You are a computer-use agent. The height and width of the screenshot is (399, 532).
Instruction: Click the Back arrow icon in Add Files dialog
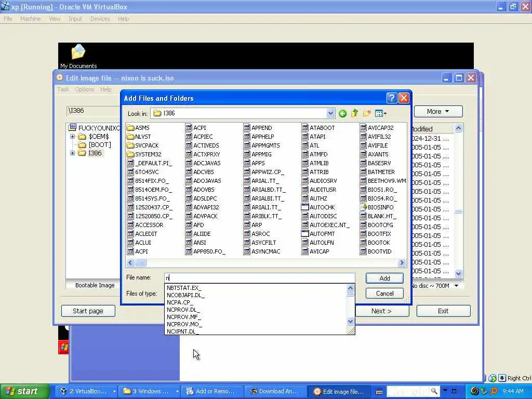(343, 113)
